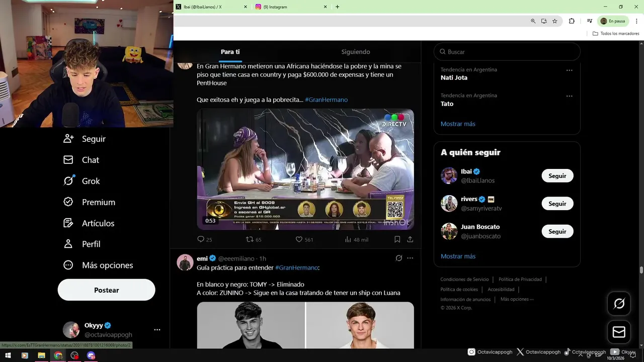Follow rivers with Seguir button
The height and width of the screenshot is (362, 644).
click(557, 204)
